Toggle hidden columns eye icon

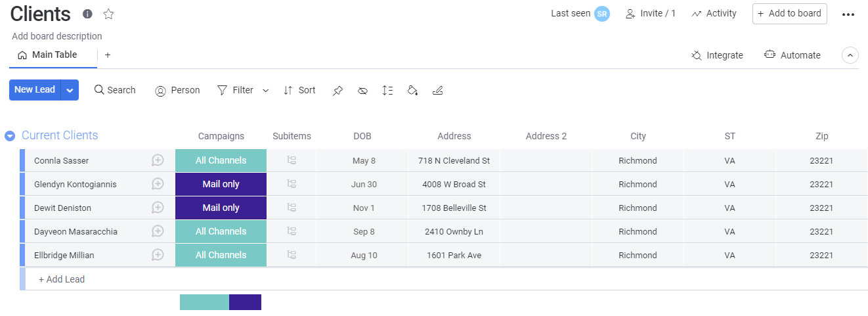click(x=362, y=91)
